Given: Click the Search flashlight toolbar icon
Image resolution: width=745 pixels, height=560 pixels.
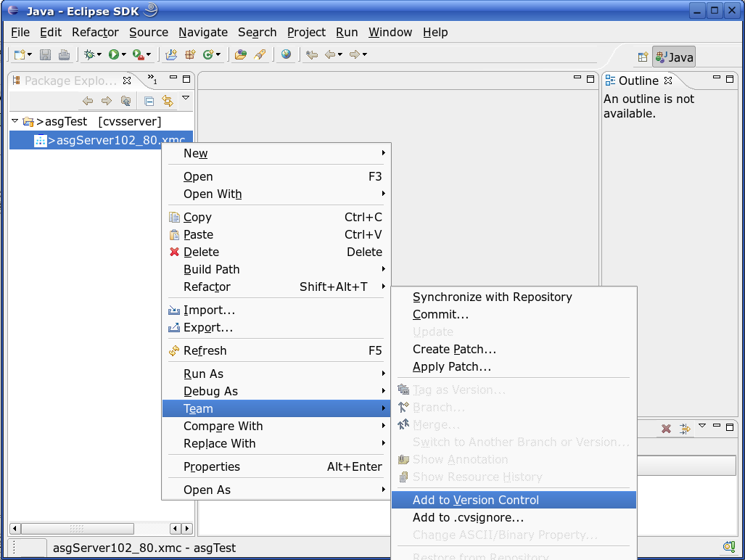Looking at the screenshot, I should pos(260,54).
